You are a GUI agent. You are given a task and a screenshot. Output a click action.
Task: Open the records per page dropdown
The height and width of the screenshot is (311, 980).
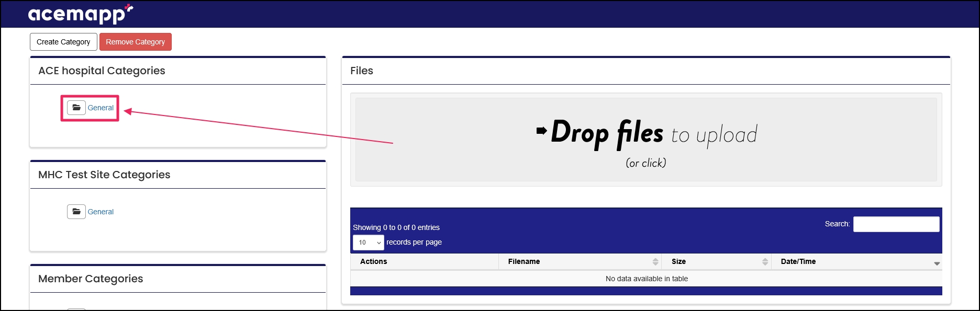tap(369, 243)
